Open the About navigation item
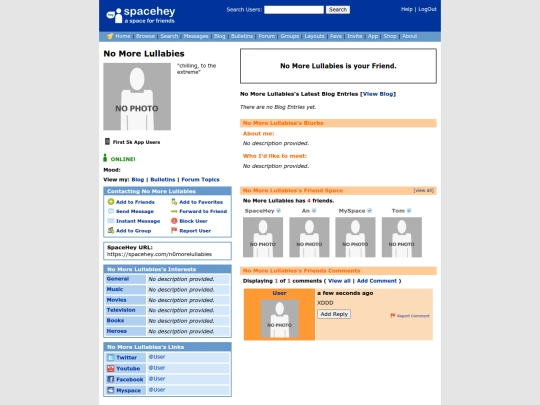The image size is (540, 405). click(409, 36)
